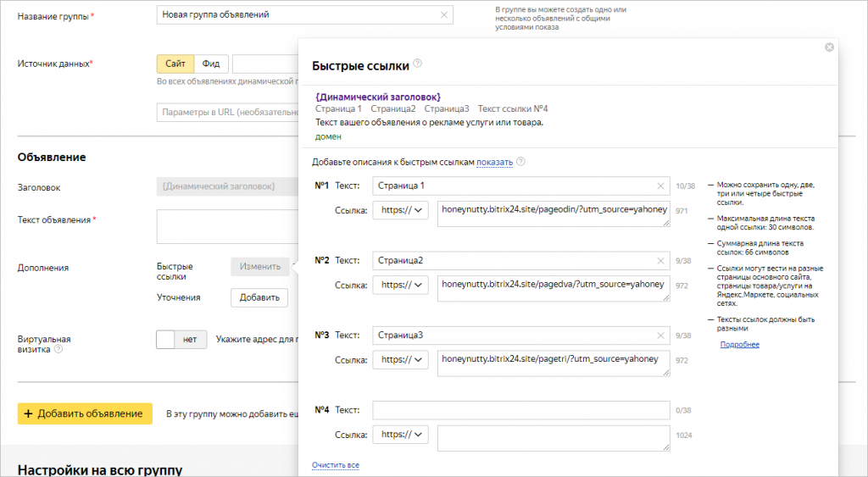Screen dimensions: 868x477
Task: Click Очистить все link
Action: 336,465
